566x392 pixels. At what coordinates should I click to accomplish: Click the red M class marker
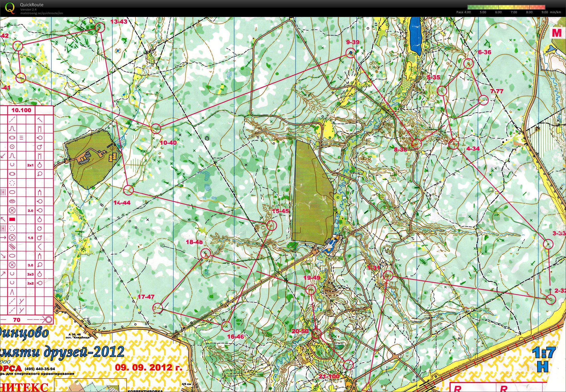tap(557, 33)
